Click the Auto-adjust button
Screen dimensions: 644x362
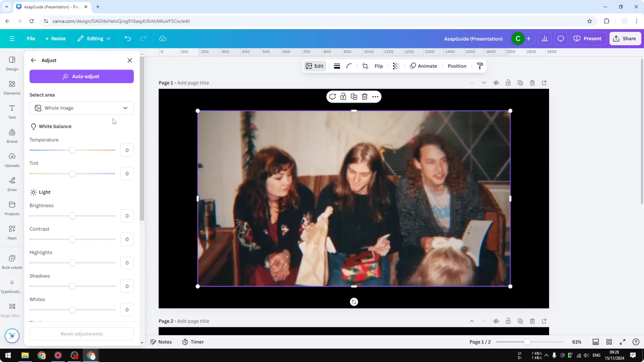[82, 76]
